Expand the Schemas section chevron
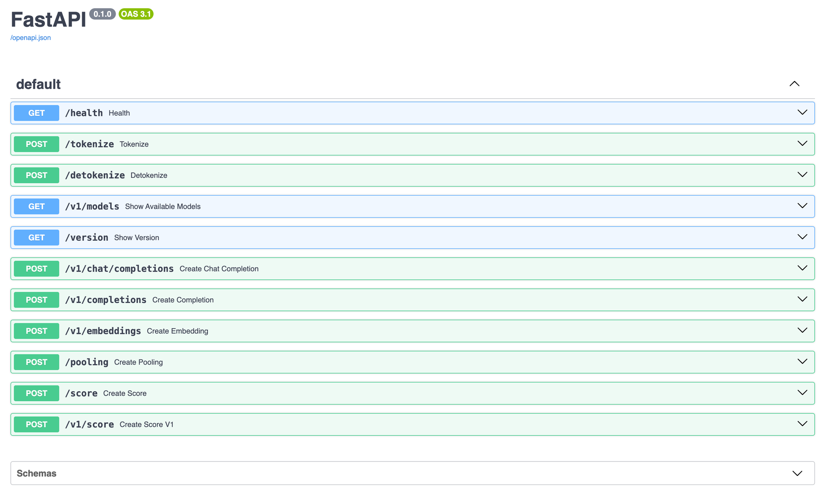The width and height of the screenshot is (826, 504). tap(797, 473)
